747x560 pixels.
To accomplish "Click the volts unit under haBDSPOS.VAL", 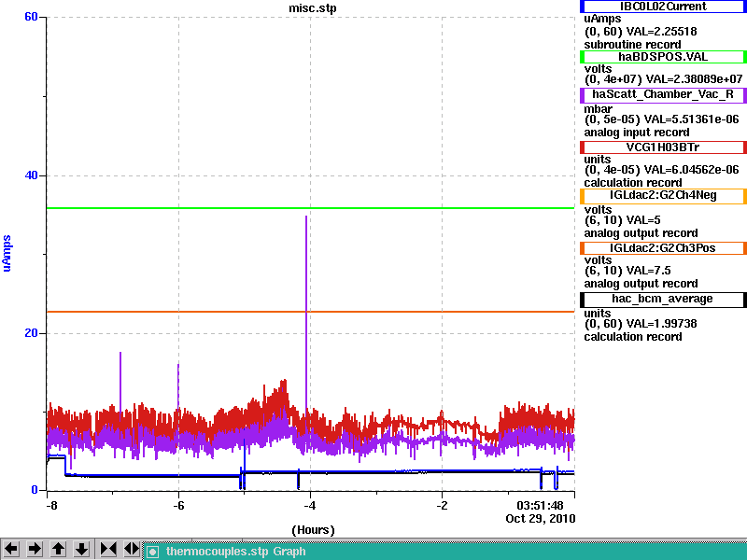I will [598, 69].
